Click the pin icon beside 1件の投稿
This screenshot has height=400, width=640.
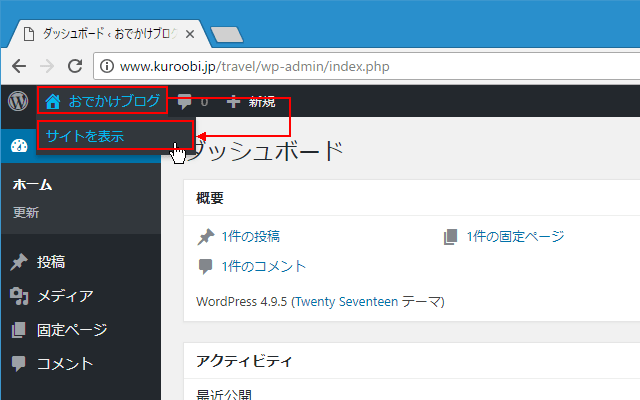[x=206, y=237]
